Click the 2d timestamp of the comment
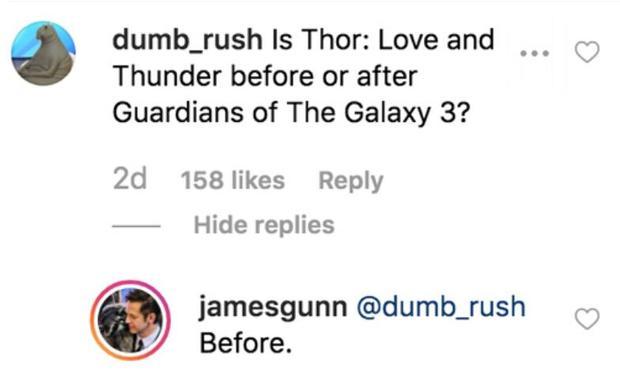Viewport: 620px width, 386px height. pyautogui.click(x=130, y=179)
